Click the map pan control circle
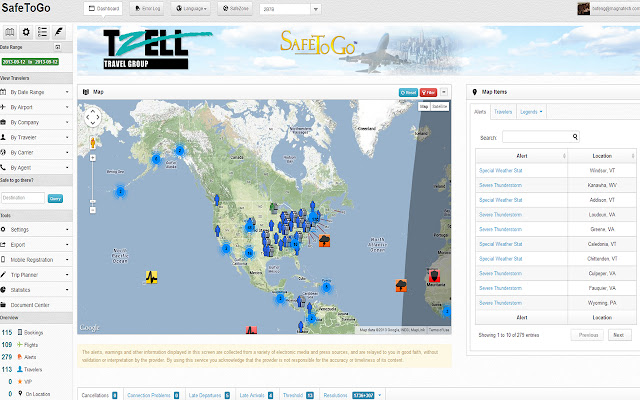Screen dimensions: 640x400 click(93, 119)
